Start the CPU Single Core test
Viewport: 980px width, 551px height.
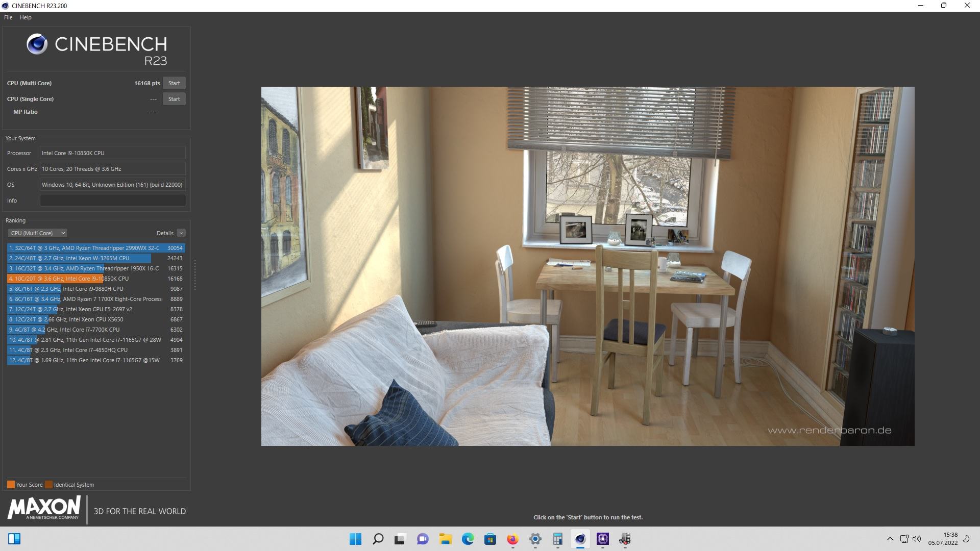174,99
